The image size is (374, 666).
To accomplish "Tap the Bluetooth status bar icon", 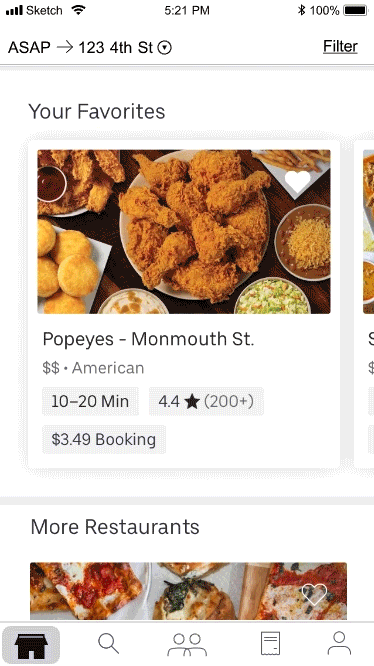I will point(301,10).
